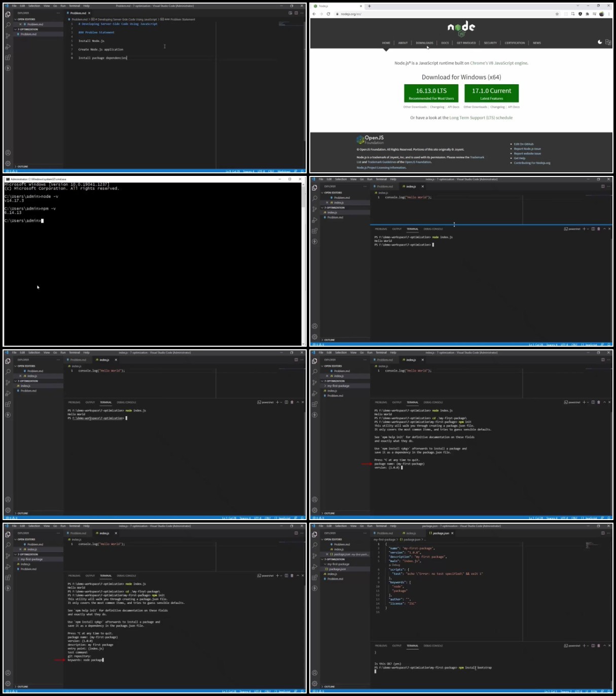Add new terminal in package.json VS Code window
Image resolution: width=616 pixels, height=696 pixels.
[x=584, y=646]
